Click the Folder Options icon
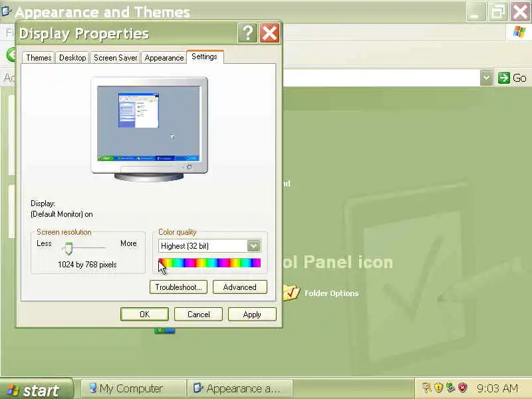The width and height of the screenshot is (532, 399). coord(291,293)
